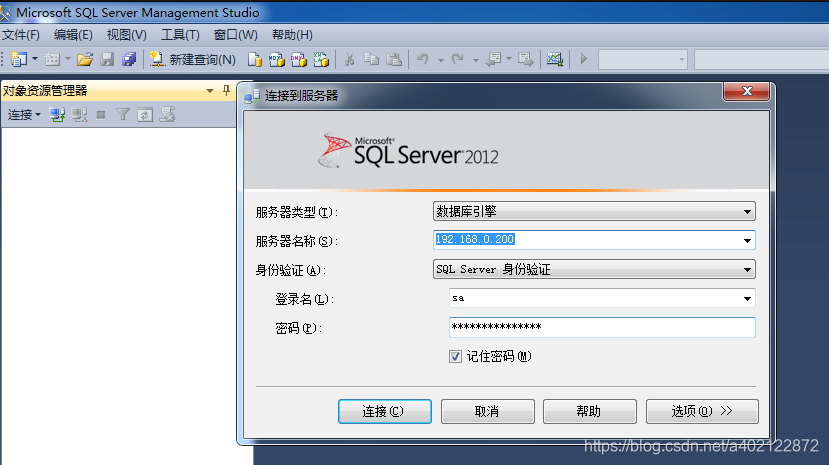
Task: Open the 编辑(E) menu
Action: click(73, 35)
